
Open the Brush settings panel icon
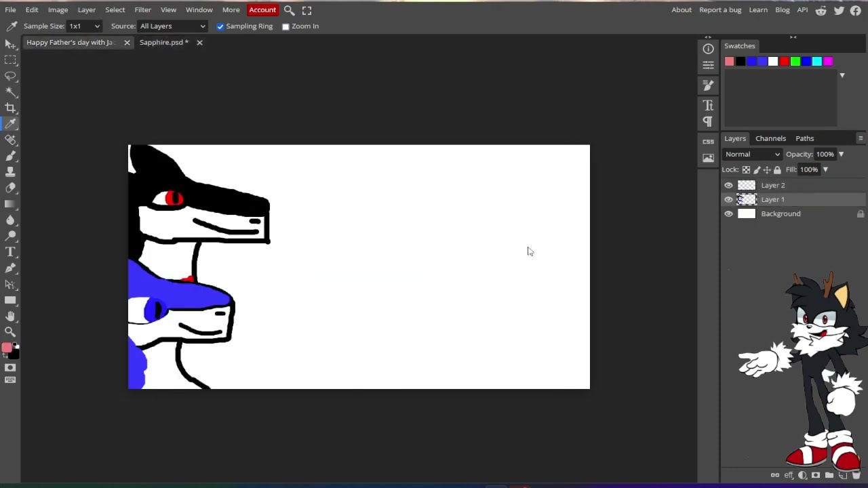(x=708, y=85)
